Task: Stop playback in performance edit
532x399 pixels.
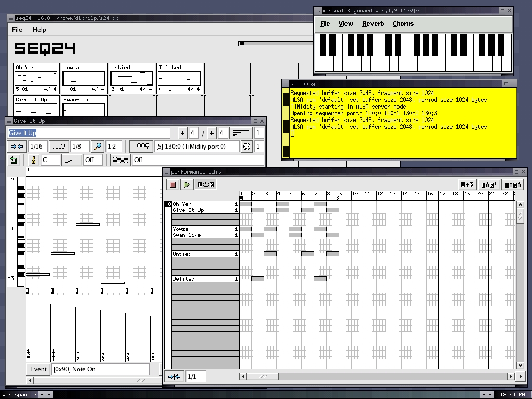Action: pyautogui.click(x=173, y=184)
